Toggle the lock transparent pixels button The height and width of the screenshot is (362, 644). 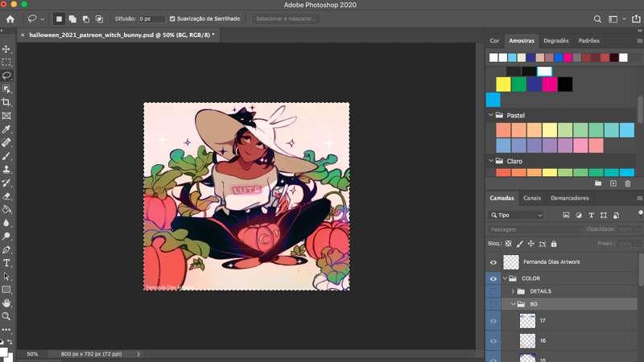[509, 244]
